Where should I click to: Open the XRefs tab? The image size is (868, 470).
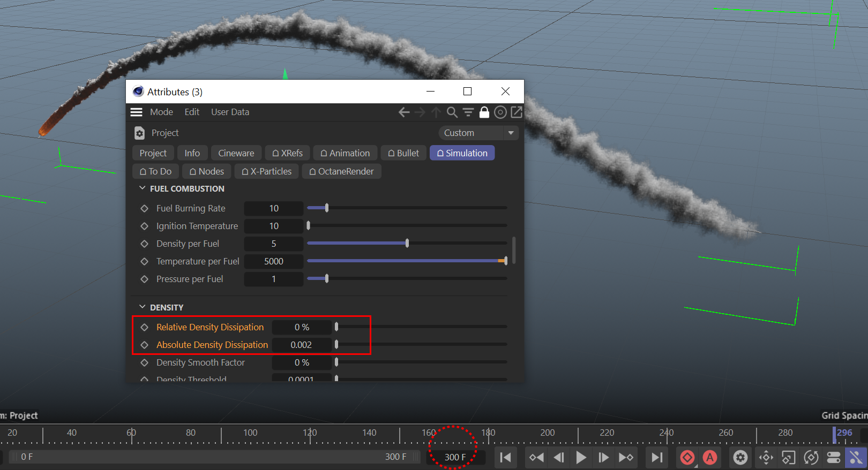[x=288, y=153]
